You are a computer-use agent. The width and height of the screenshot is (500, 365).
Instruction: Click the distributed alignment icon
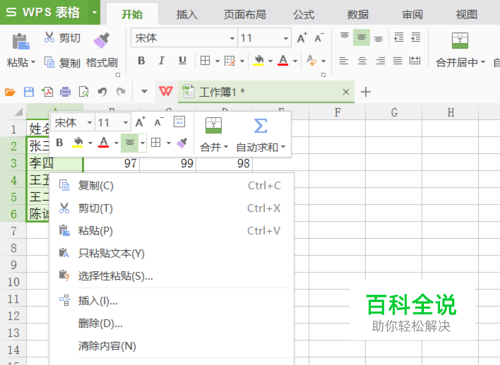tap(415, 61)
